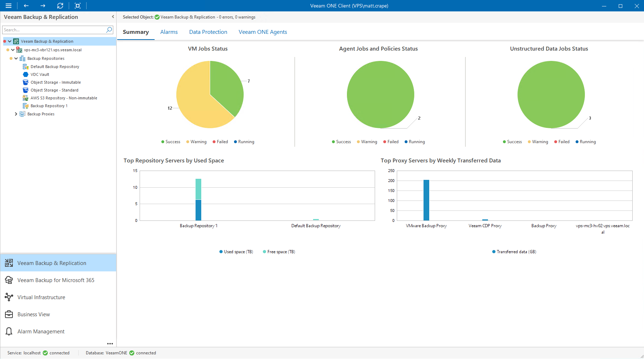The width and height of the screenshot is (644, 359).
Task: Select the VDC Vault repository icon
Action: pyautogui.click(x=26, y=74)
